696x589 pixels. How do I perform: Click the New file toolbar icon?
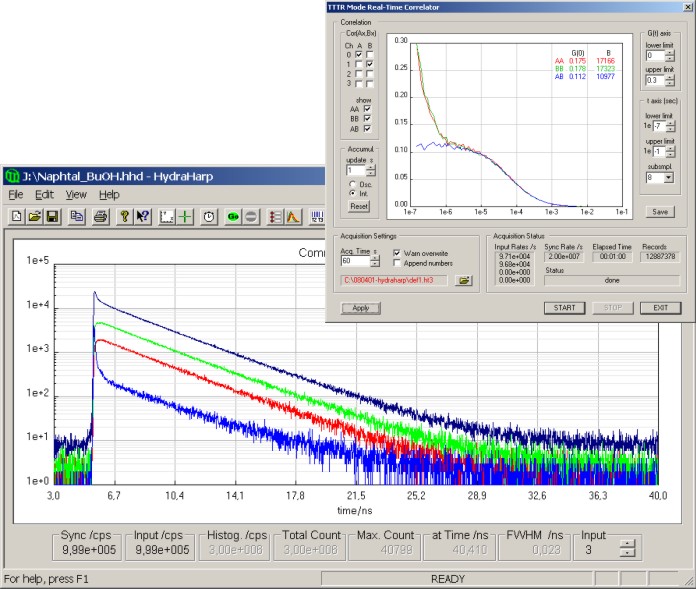click(18, 216)
